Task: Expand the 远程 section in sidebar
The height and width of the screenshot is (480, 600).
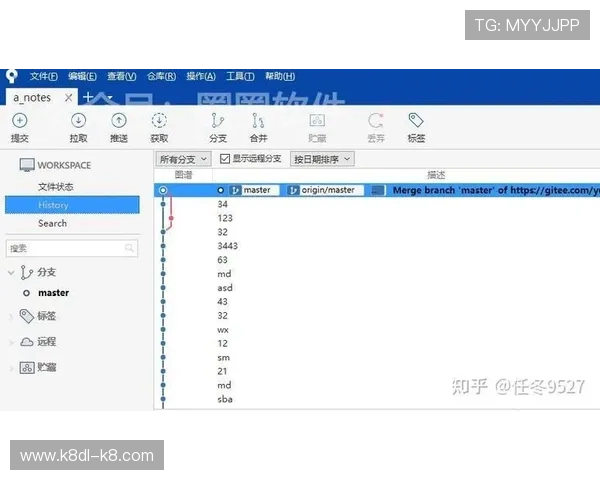Action: [11, 342]
